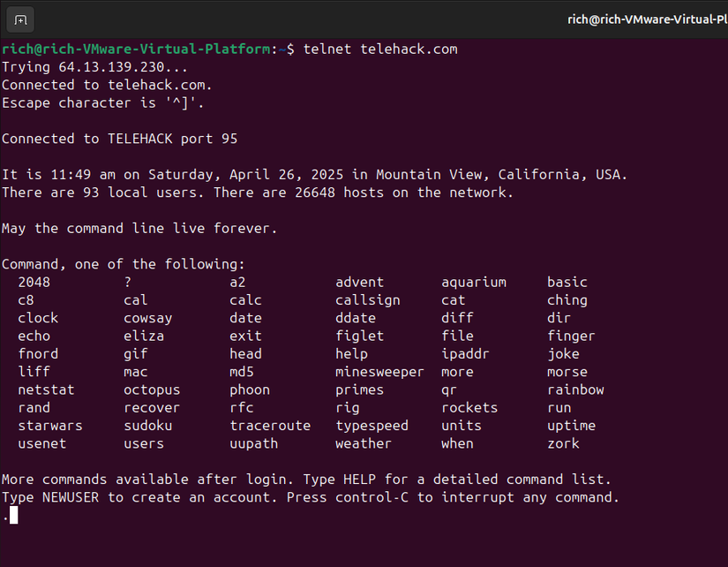Click the 'aquarium' command in the list
728x567 pixels.
[x=474, y=282]
